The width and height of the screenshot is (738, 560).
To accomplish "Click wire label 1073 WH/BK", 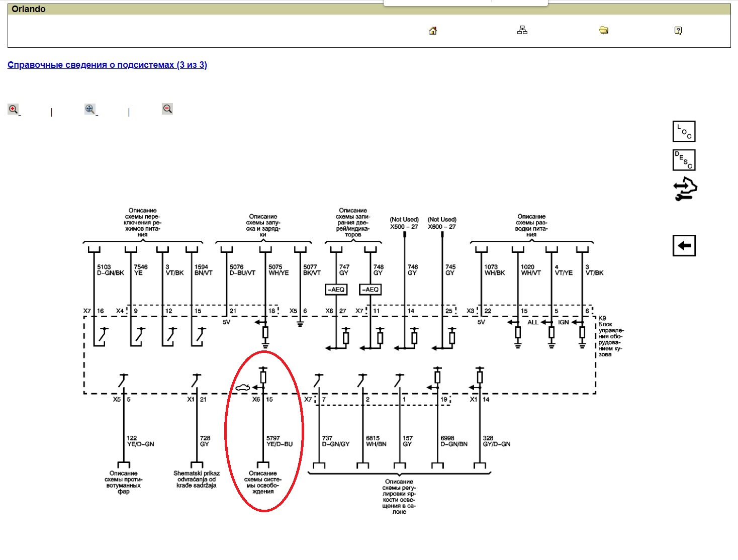I will point(495,270).
